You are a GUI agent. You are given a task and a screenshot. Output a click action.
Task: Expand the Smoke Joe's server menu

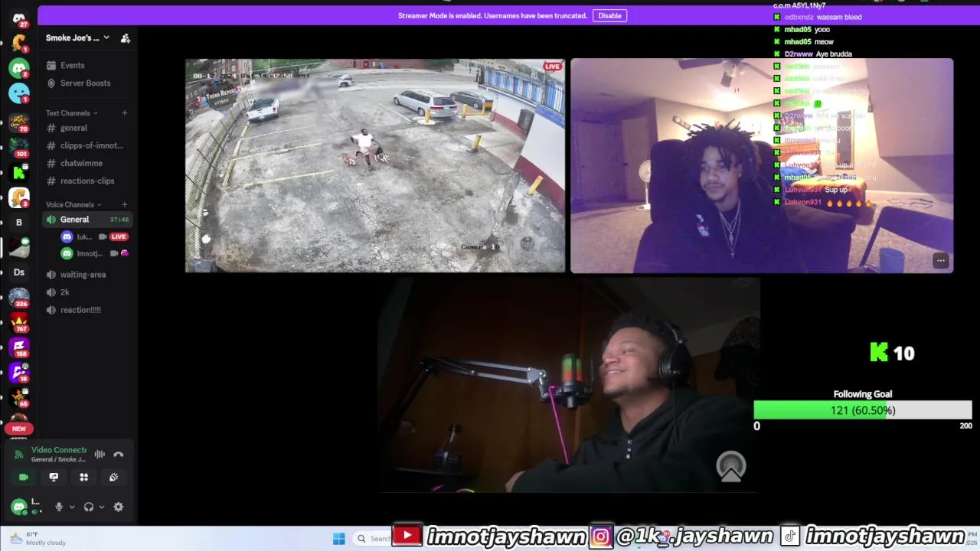click(77, 37)
